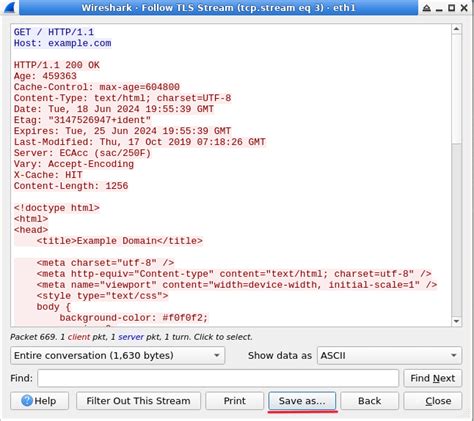
Task: Click the meta http-equiv Content-type line
Action: coord(234,274)
